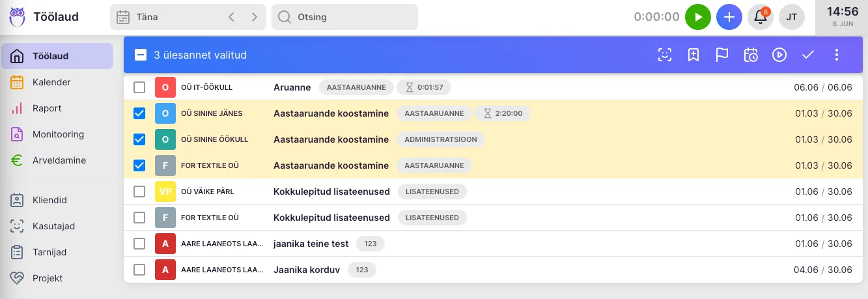
Task: Click the calendar-clock reschedule icon
Action: pos(751,55)
